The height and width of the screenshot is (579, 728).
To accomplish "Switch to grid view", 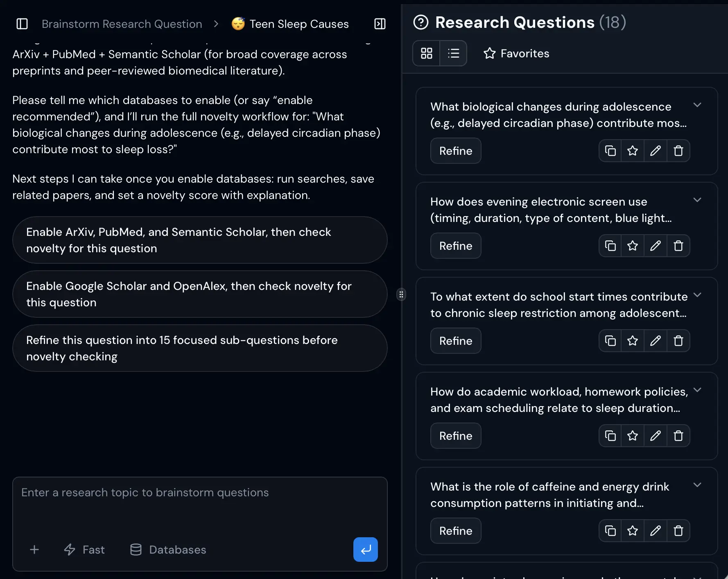I will [427, 53].
